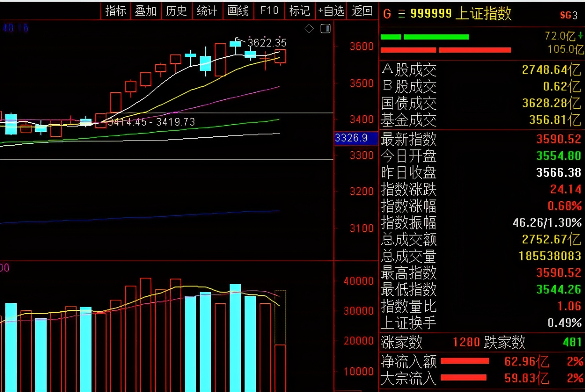The width and height of the screenshot is (585, 392).
Task: Open the 历史 history menu
Action: (x=176, y=11)
